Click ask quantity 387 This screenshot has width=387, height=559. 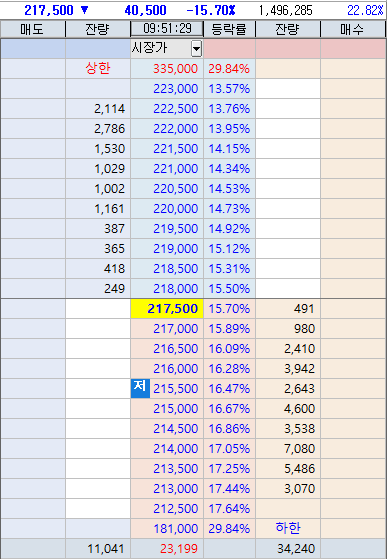114,229
